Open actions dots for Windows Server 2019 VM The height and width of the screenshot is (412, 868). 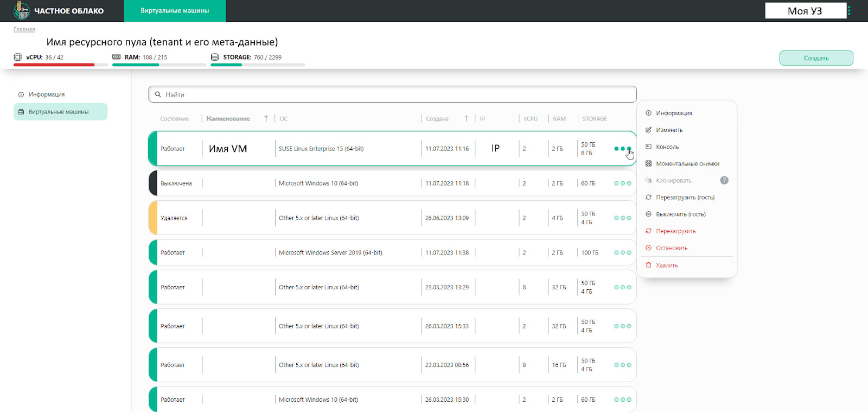pos(623,252)
